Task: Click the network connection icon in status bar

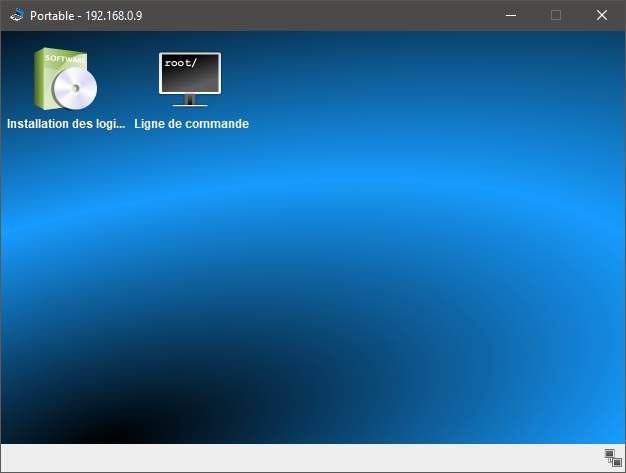Action: (x=613, y=458)
